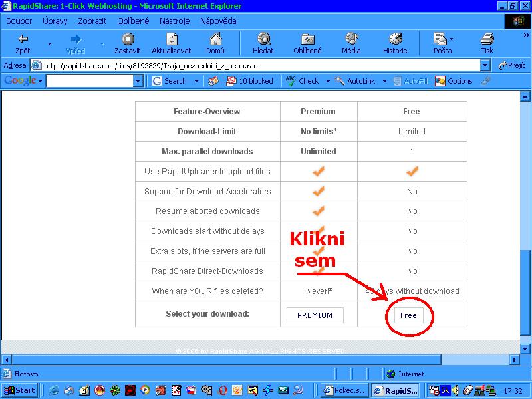Go to the home page via Domů
Screen dimensions: 532x399
(215, 43)
